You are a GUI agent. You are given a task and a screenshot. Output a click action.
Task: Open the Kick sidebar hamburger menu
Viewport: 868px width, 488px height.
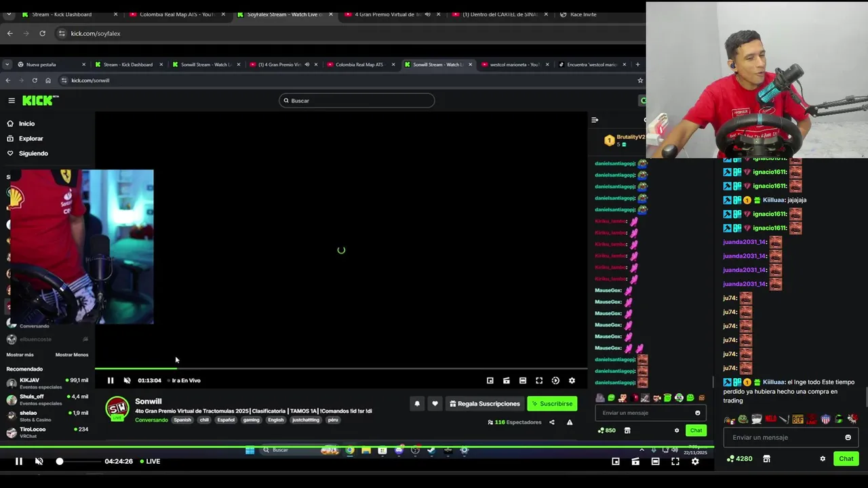coord(12,100)
